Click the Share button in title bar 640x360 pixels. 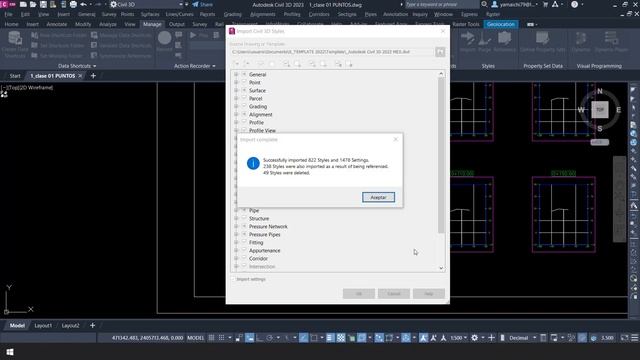202,4
